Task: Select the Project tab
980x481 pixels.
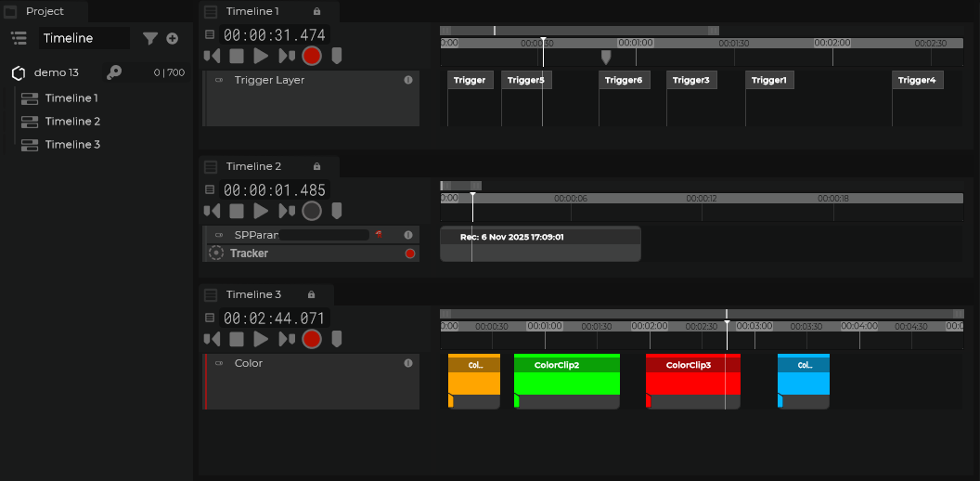Action: pyautogui.click(x=44, y=11)
